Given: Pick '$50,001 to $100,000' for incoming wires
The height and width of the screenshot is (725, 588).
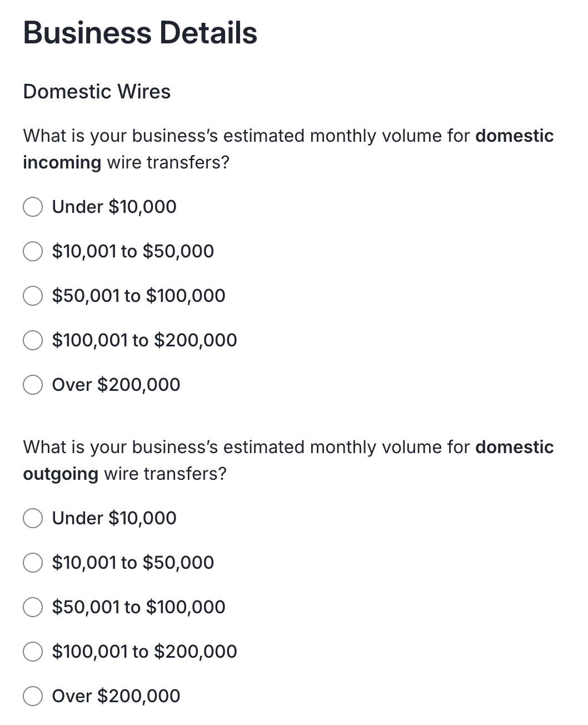Looking at the screenshot, I should tap(33, 296).
